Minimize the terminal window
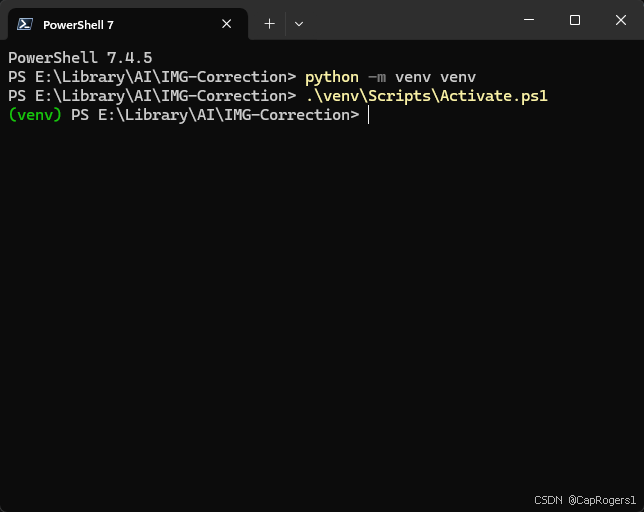644x512 pixels. tap(529, 20)
